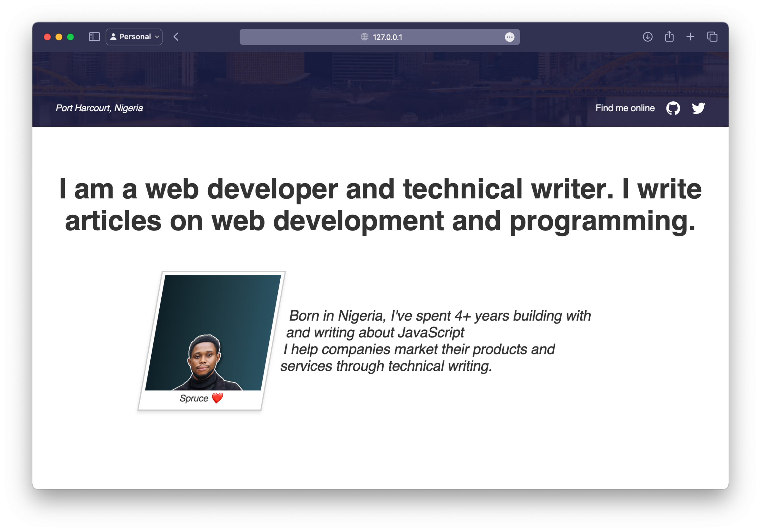Image resolution: width=761 pixels, height=532 pixels.
Task: Open the Twitter profile icon
Action: 698,108
